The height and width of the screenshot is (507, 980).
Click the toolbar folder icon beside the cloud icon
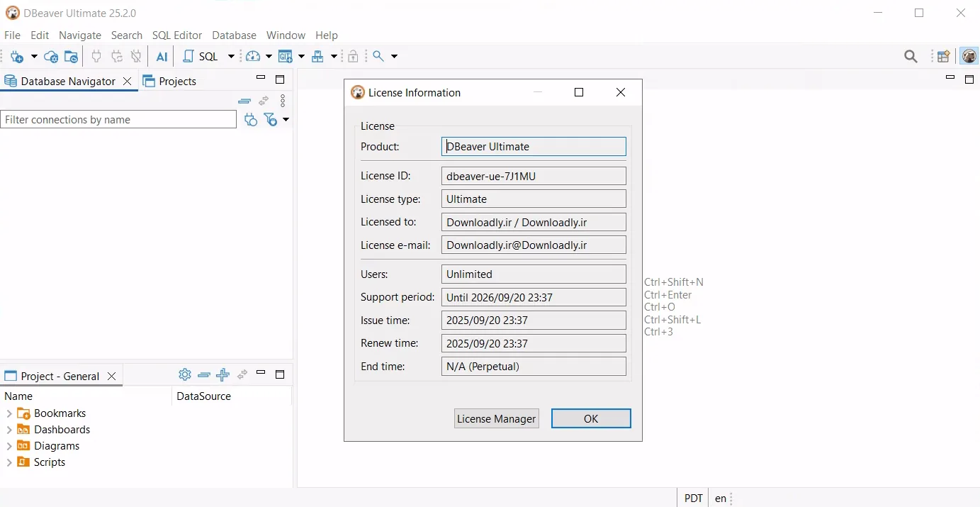point(71,57)
